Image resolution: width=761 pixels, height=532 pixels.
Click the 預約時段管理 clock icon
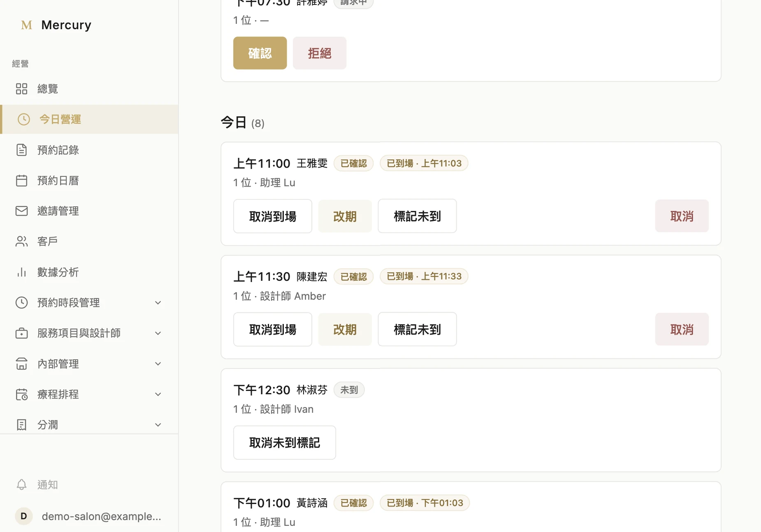(x=21, y=303)
